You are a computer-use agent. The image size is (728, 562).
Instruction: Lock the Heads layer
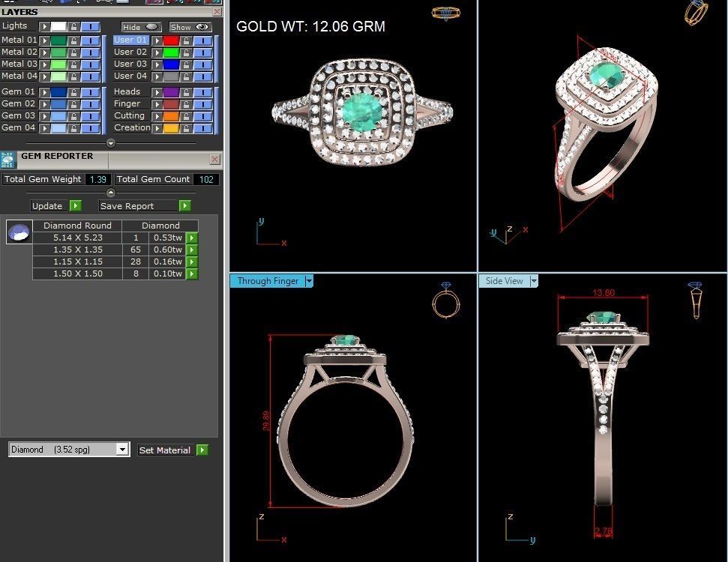point(186,92)
